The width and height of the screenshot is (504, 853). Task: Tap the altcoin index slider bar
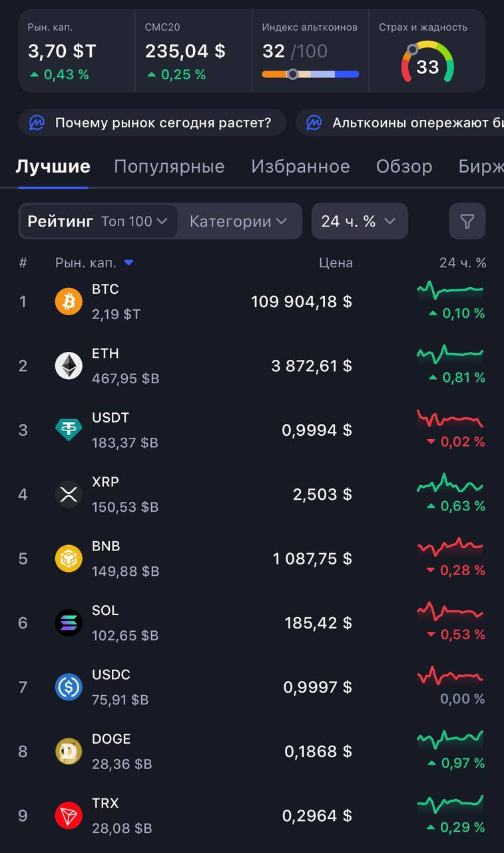point(310,75)
